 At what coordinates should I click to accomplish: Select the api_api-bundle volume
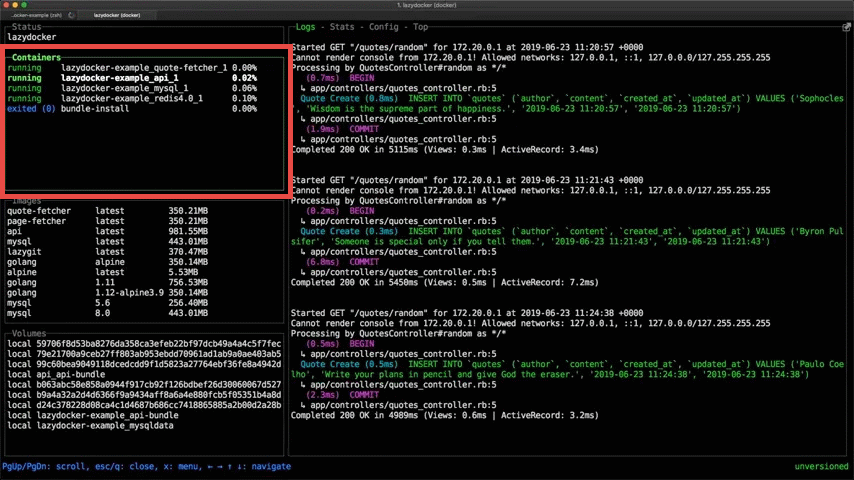72,374
